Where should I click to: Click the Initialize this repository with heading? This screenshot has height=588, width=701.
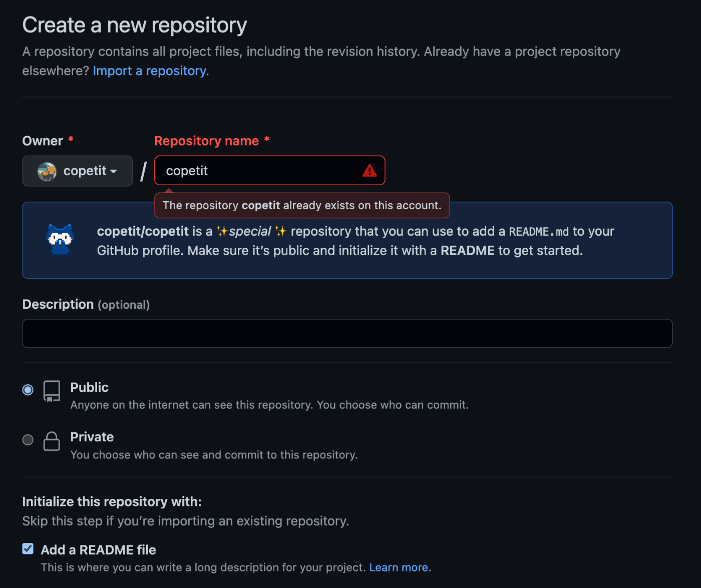[x=112, y=501]
